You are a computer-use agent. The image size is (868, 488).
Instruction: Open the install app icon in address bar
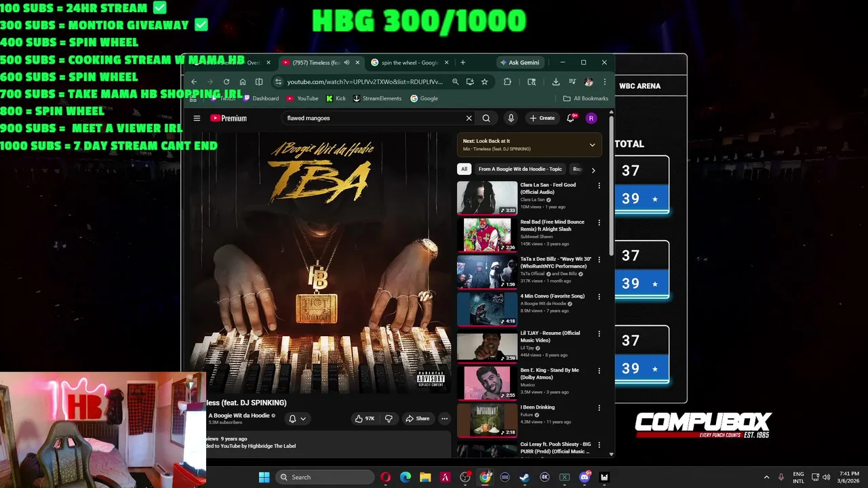pos(470,82)
